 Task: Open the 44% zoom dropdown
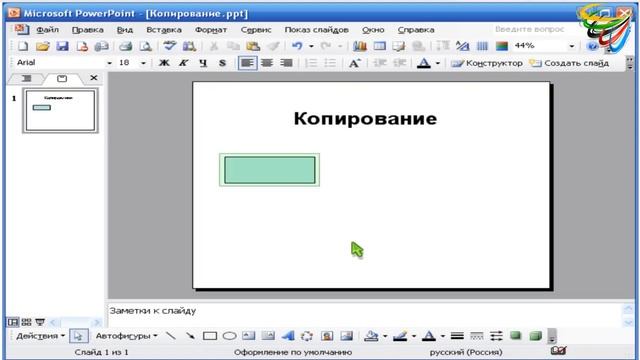tap(571, 46)
